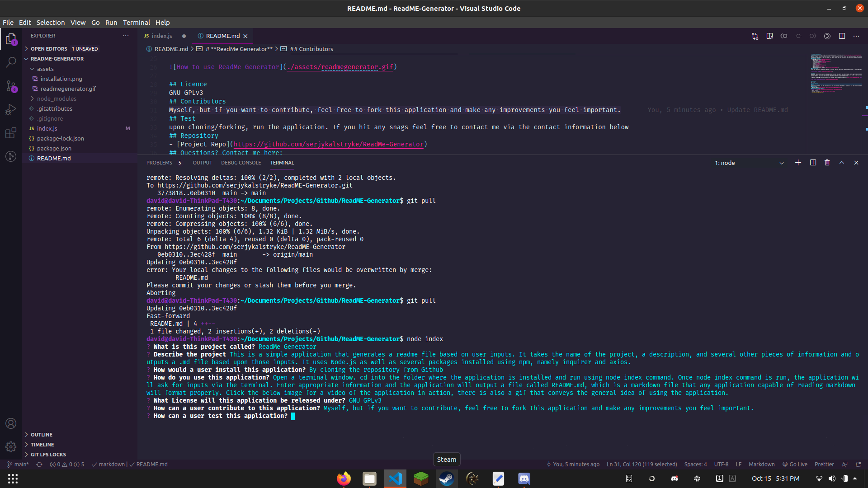Open package.json in the explorer
The width and height of the screenshot is (868, 488).
pyautogui.click(x=54, y=148)
